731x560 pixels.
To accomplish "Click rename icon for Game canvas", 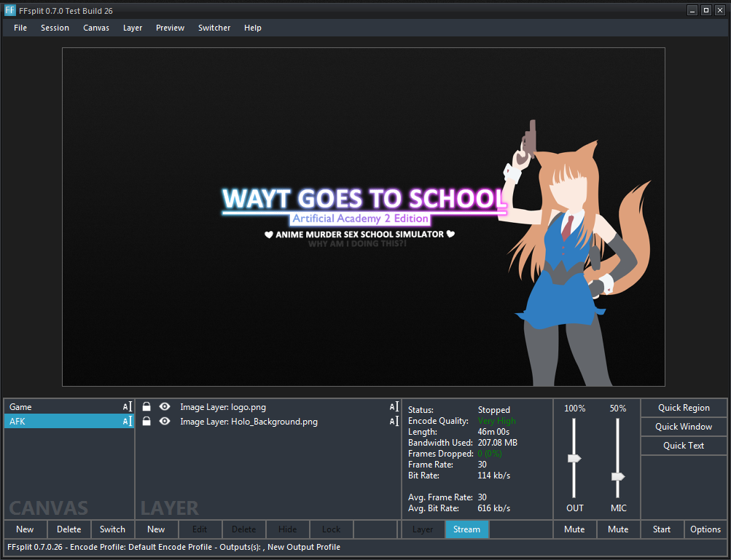I will tap(128, 407).
